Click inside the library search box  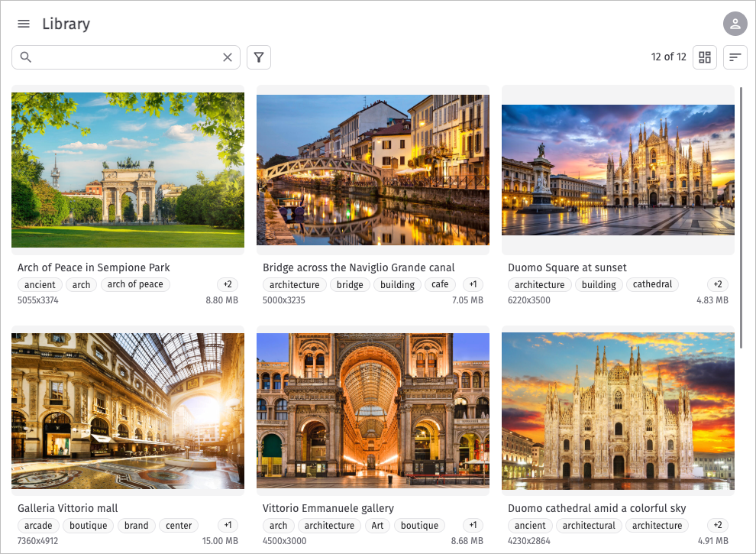click(x=126, y=57)
